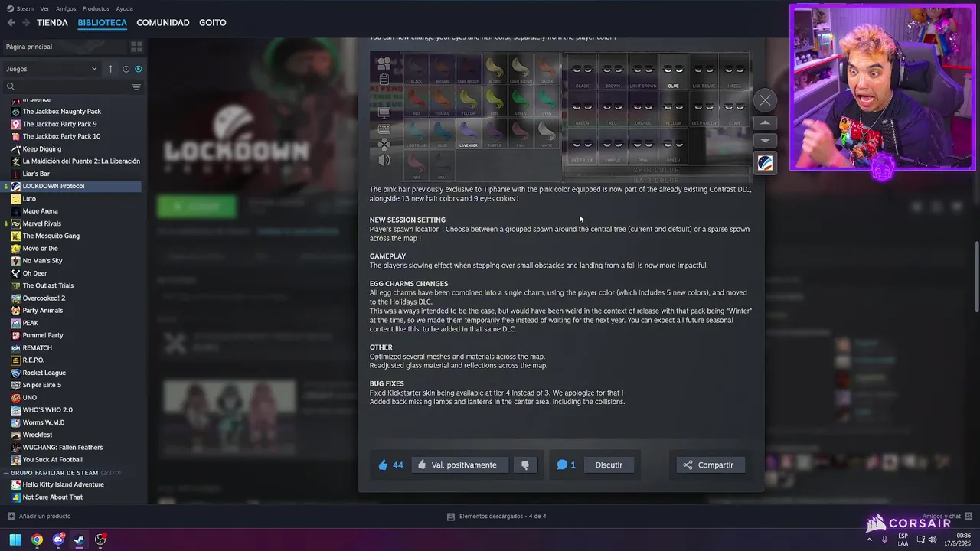This screenshot has height=551, width=980.
Task: Click the Pummel Party game icon
Action: pyautogui.click(x=16, y=335)
